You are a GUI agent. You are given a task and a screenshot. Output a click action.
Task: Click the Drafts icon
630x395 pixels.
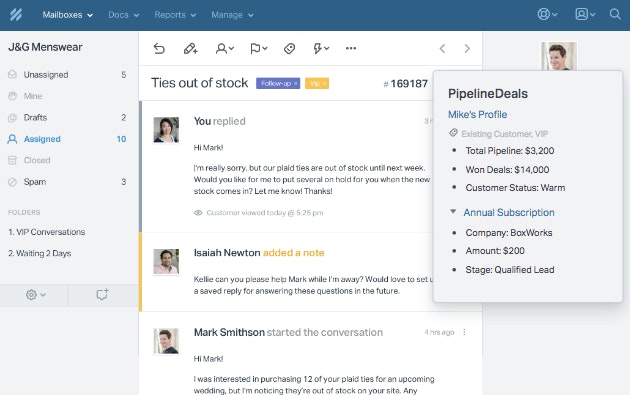[x=12, y=117]
